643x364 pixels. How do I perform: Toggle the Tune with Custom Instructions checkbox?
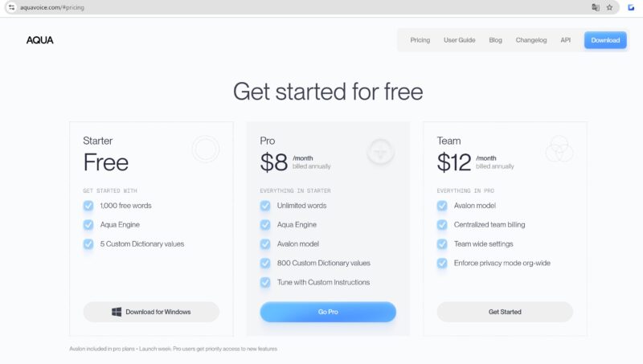click(265, 282)
